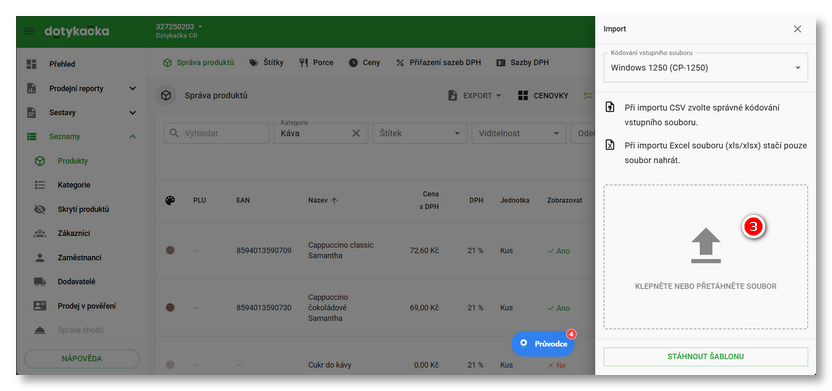Click the brown color dot of Cappuccino classic

pos(170,250)
